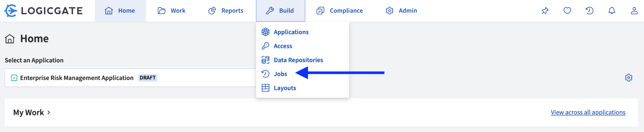Image resolution: width=644 pixels, height=132 pixels.
Task: Choose Layouts in the Build menu
Action: pyautogui.click(x=285, y=88)
